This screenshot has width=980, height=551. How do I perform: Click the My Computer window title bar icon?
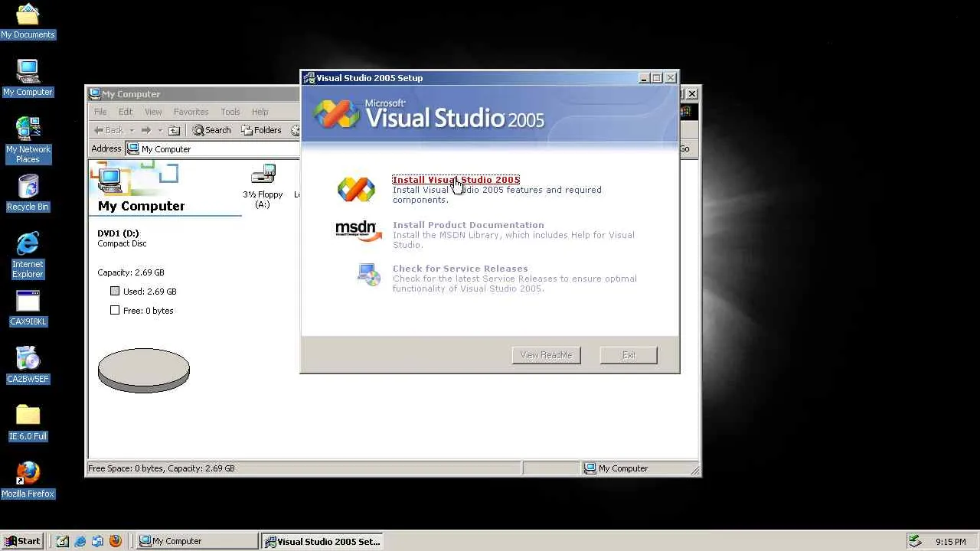click(95, 94)
